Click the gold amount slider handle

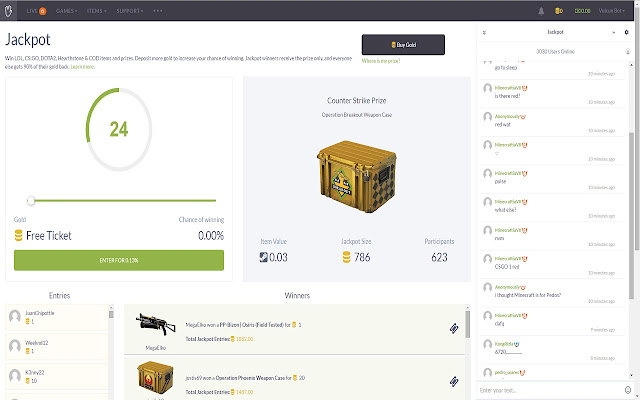click(31, 200)
